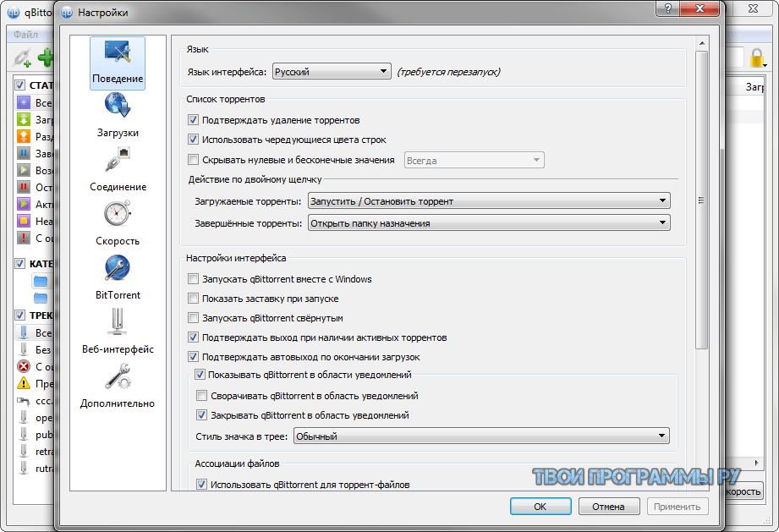Select the purple active status filter icon
The width and height of the screenshot is (779, 532).
[x=24, y=204]
